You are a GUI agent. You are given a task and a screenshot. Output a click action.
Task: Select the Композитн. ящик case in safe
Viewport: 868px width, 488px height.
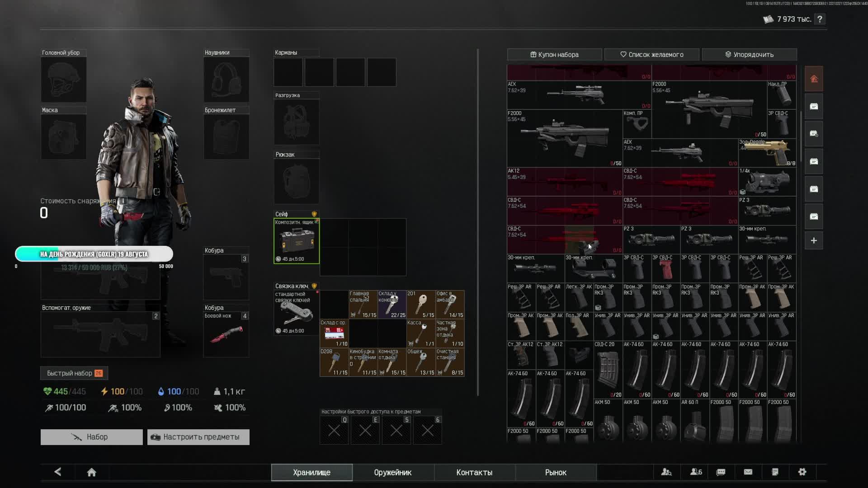coord(297,241)
